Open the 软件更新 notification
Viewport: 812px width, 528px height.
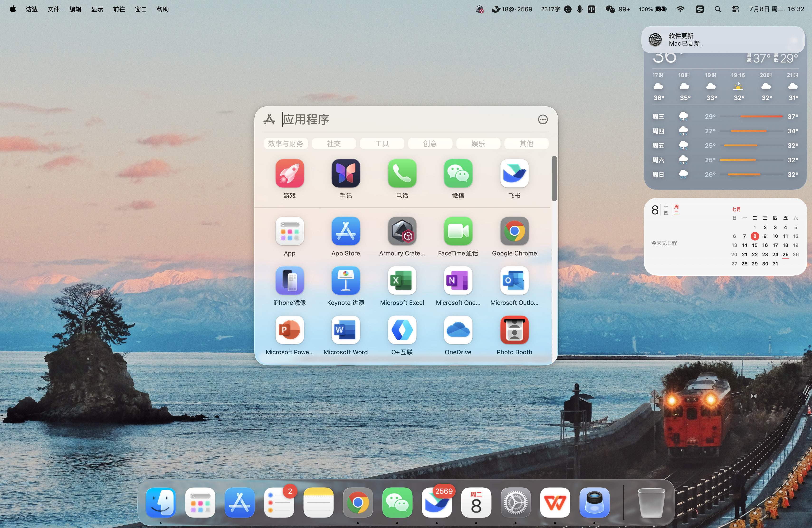click(723, 40)
